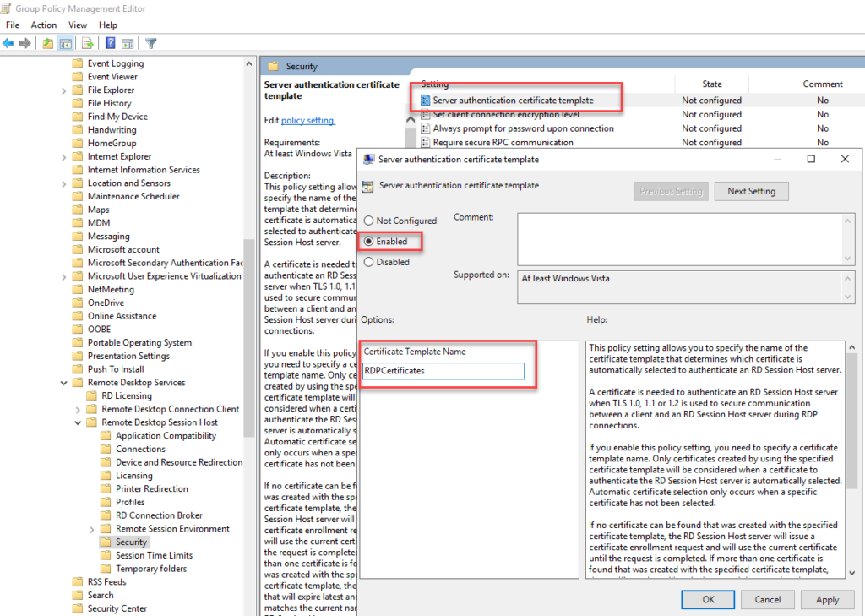The image size is (865, 616).
Task: Click the blue Back arrow in toolbar
Action: coord(8,43)
